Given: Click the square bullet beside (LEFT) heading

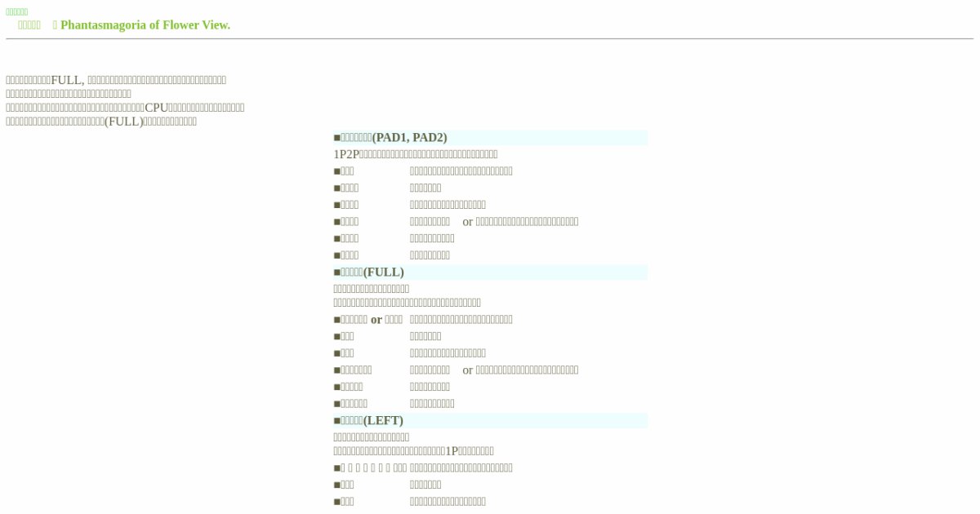Looking at the screenshot, I should point(336,421).
